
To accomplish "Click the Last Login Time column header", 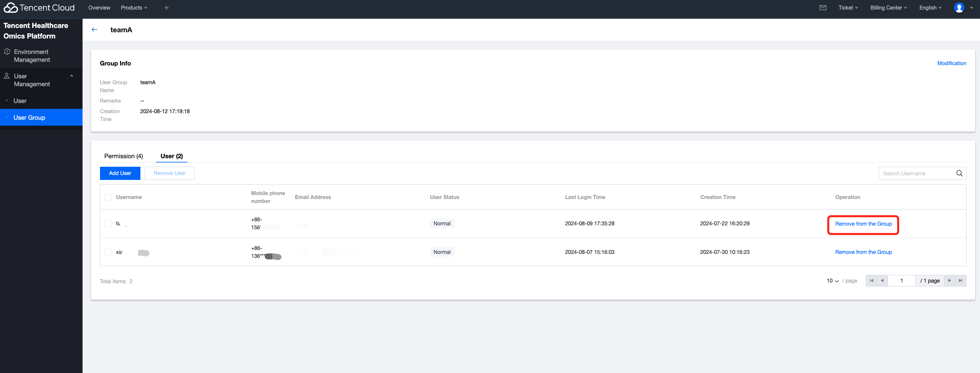I will [585, 197].
